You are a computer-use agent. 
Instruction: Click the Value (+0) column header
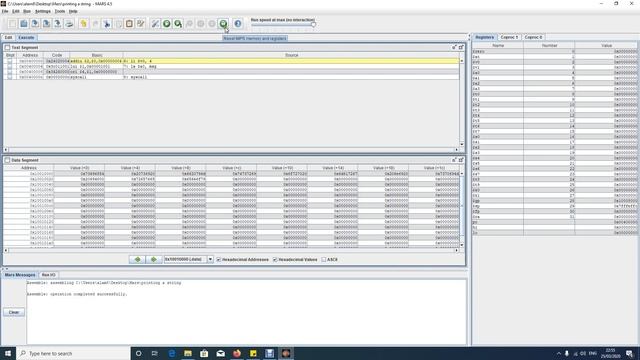tap(79, 168)
